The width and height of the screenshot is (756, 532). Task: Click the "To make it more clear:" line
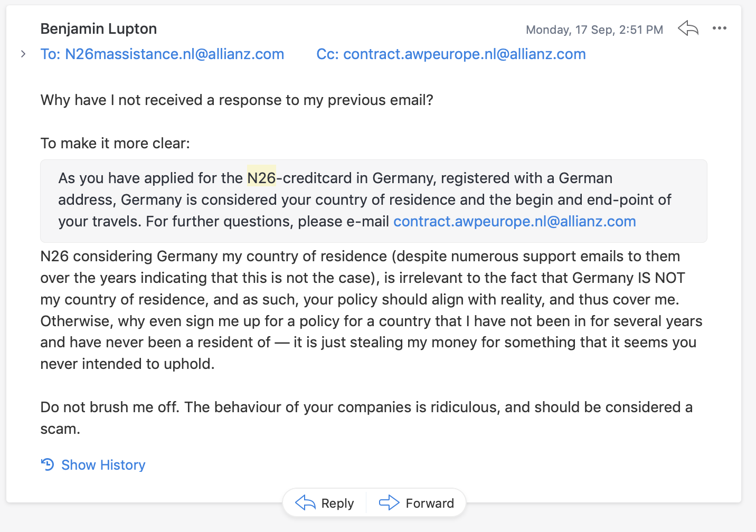click(x=115, y=143)
